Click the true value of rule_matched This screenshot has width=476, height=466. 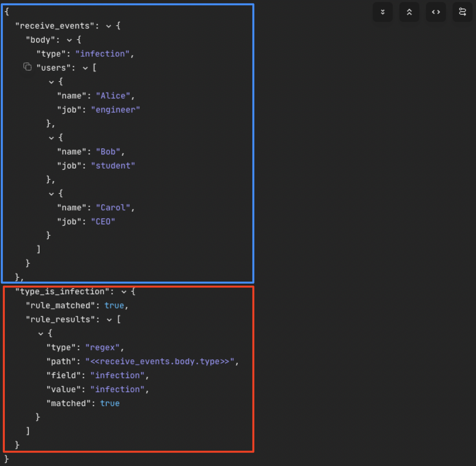coord(114,306)
